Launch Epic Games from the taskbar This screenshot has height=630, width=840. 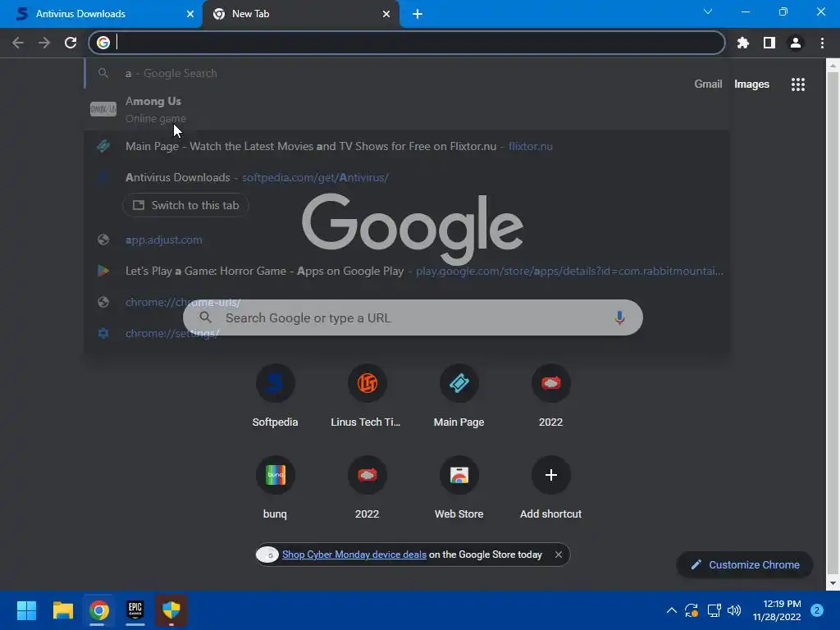pyautogui.click(x=135, y=610)
